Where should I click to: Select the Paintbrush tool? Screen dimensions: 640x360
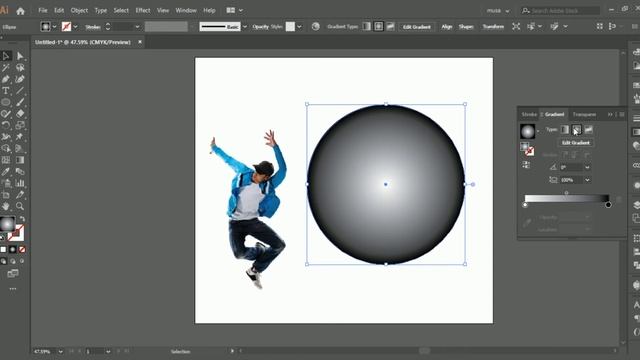click(20, 102)
